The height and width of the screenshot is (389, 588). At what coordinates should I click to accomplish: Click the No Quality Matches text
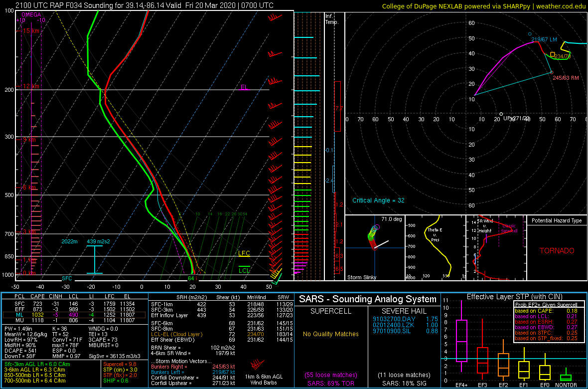pyautogui.click(x=331, y=334)
